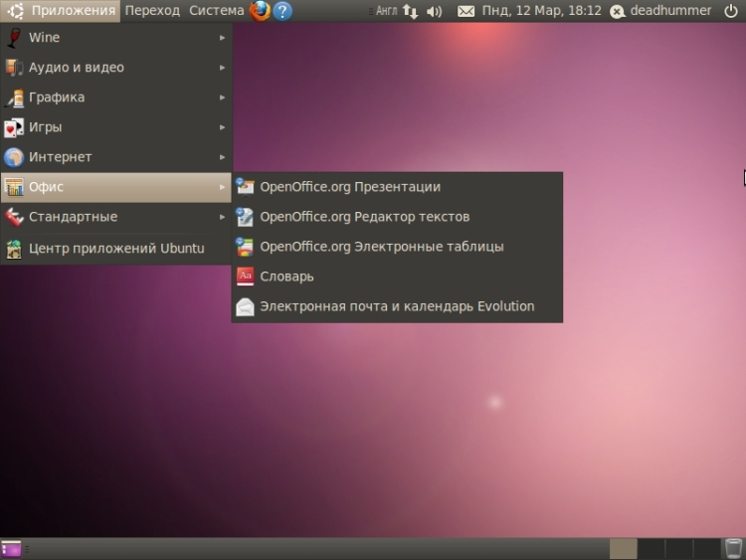Expand the Аудио и видео submenu
Viewport: 746px width, 560px height.
pyautogui.click(x=76, y=68)
